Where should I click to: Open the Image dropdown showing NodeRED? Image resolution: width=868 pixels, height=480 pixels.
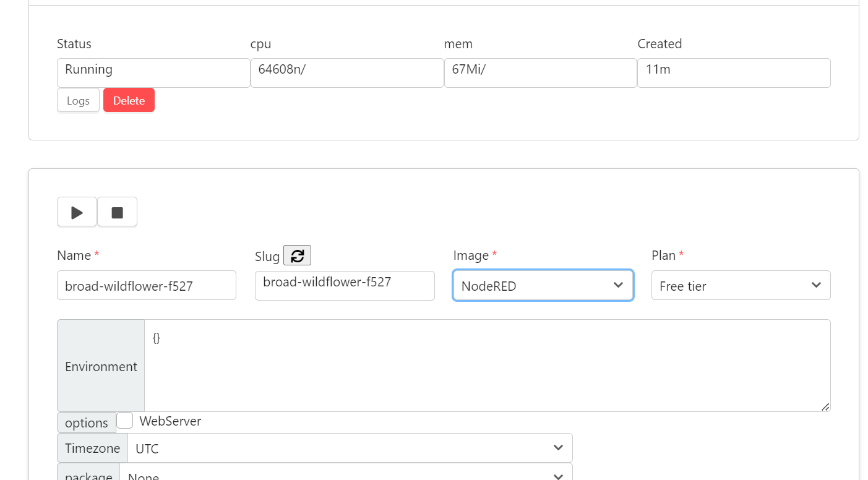point(543,286)
